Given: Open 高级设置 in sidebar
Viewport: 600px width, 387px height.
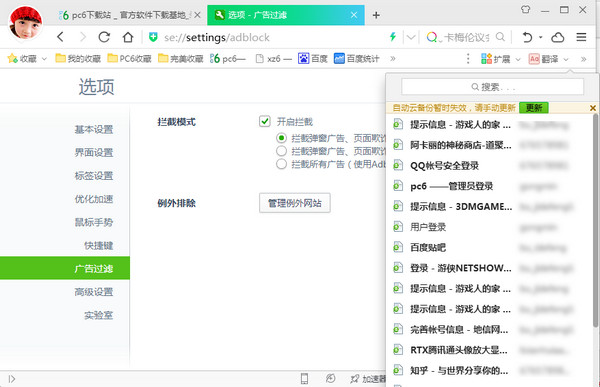Looking at the screenshot, I should (x=94, y=292).
